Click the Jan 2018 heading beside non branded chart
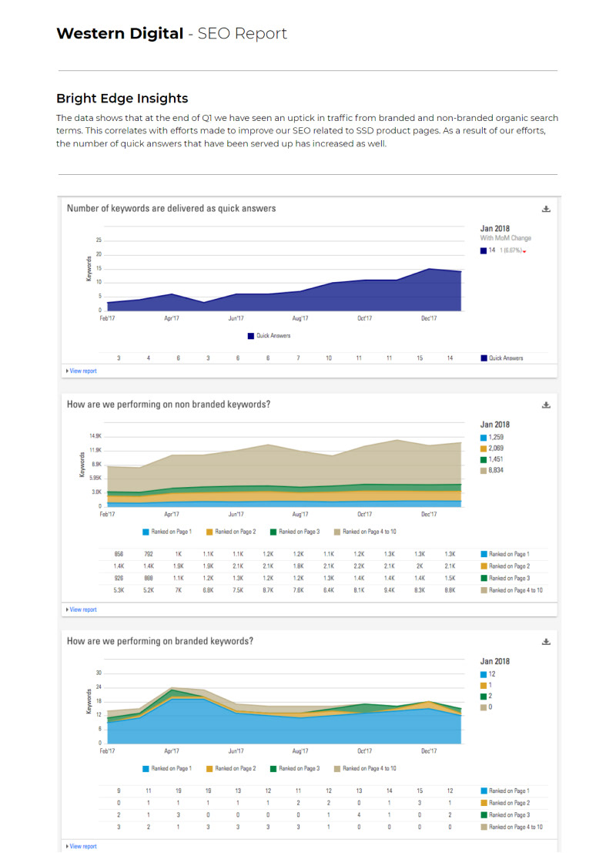The width and height of the screenshot is (616, 853). click(495, 425)
